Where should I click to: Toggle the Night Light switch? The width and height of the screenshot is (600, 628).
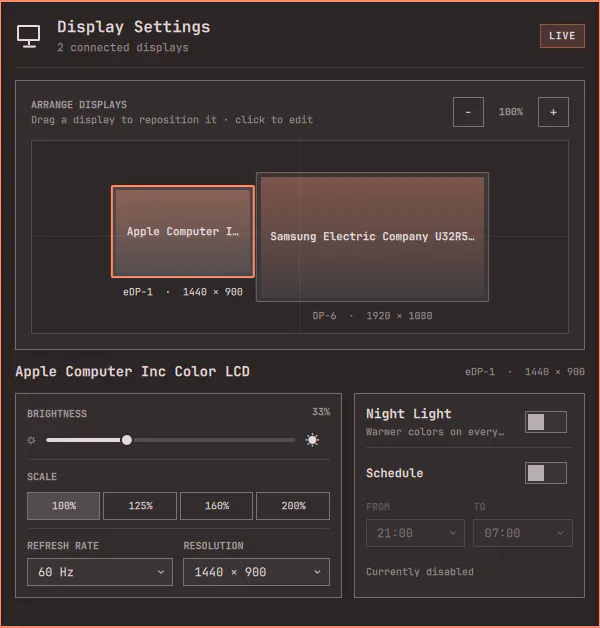coord(546,422)
